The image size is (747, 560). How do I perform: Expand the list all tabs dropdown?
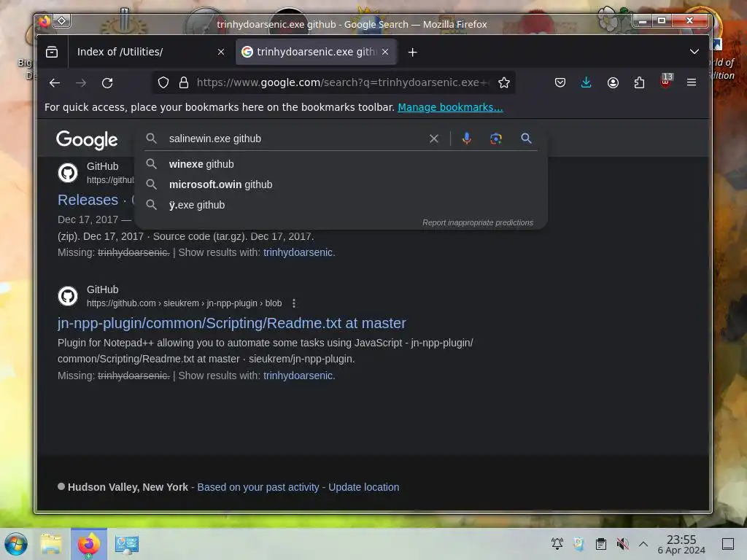[x=694, y=52]
